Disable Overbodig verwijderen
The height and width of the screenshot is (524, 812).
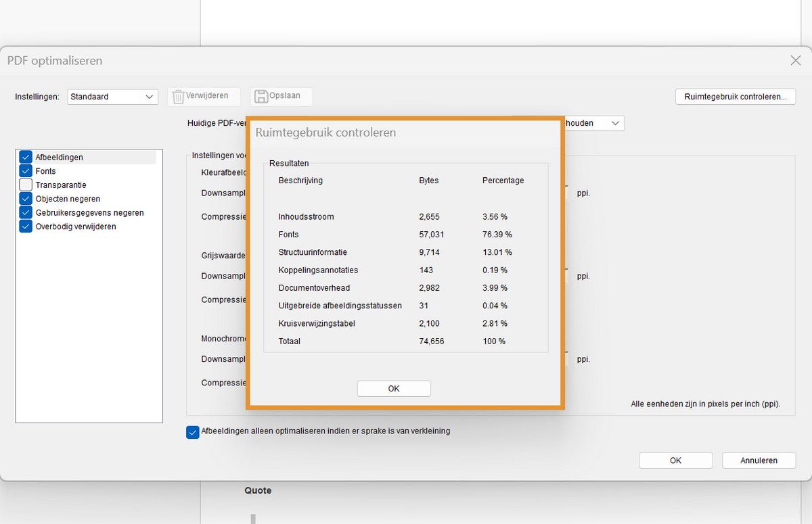(26, 227)
